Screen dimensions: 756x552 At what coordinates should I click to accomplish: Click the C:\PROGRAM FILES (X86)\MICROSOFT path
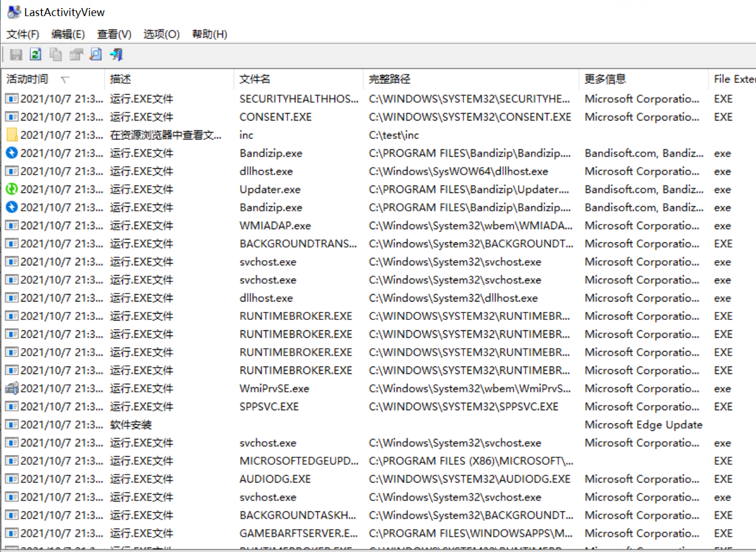point(471,461)
